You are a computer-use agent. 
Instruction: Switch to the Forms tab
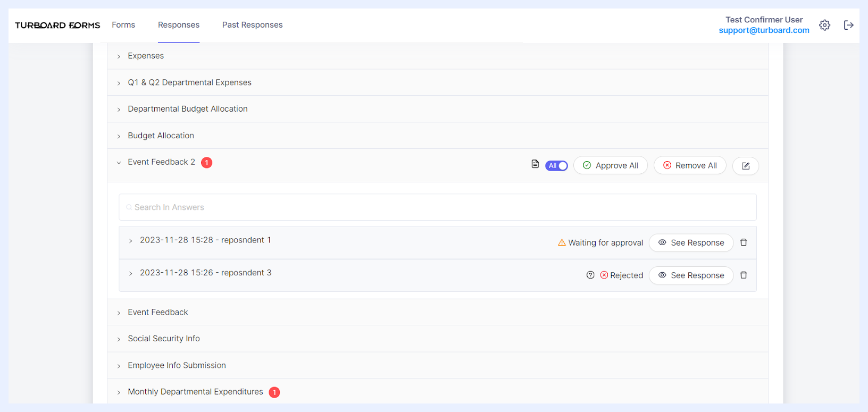[123, 25]
